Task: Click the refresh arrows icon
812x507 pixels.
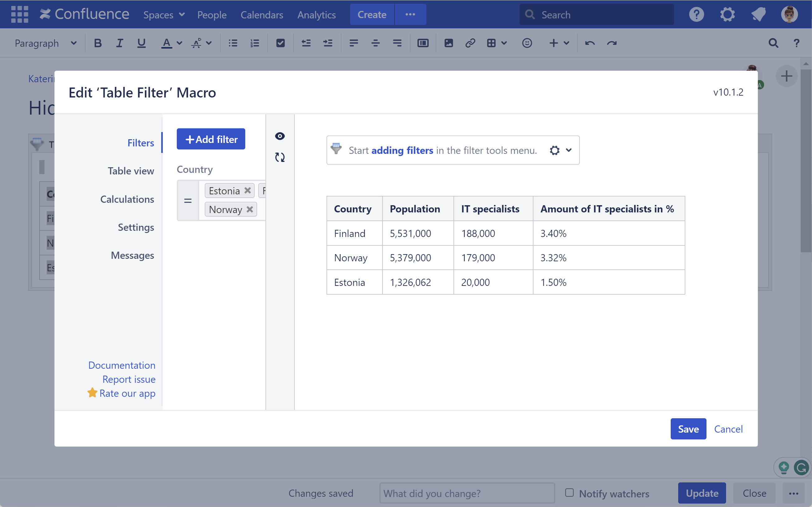Action: coord(280,157)
